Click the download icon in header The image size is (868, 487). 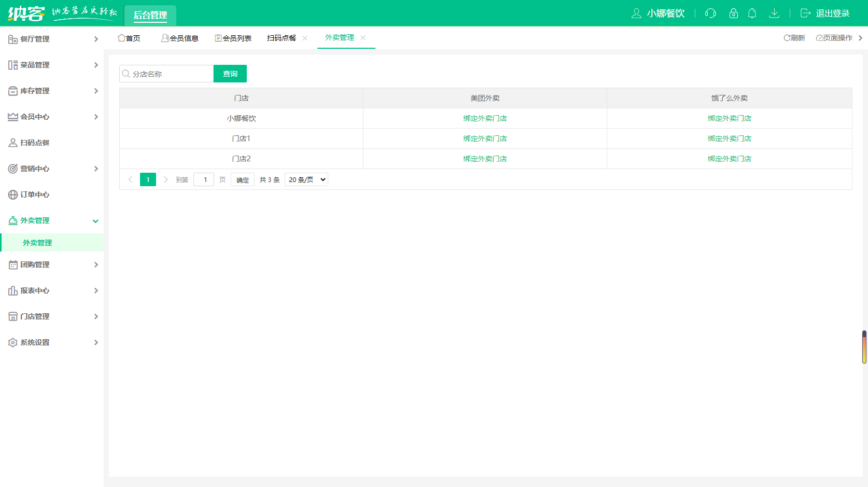774,13
